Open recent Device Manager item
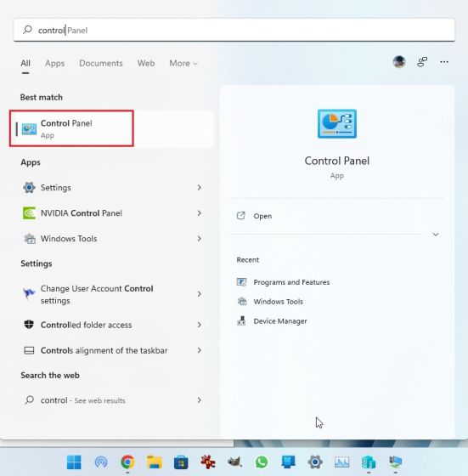Viewport: 468px width, 476px height. [280, 321]
